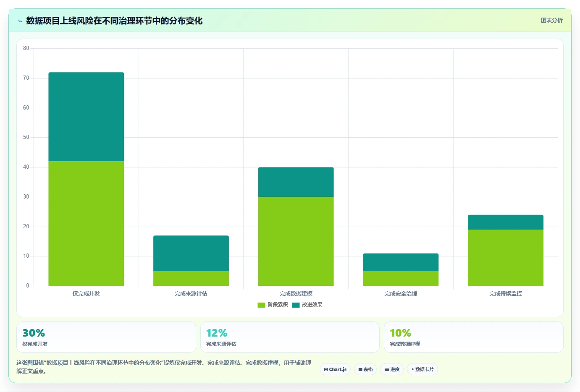Click teal bar segment for 完成安全治理
Viewport: 580px width, 392px height.
(401, 262)
